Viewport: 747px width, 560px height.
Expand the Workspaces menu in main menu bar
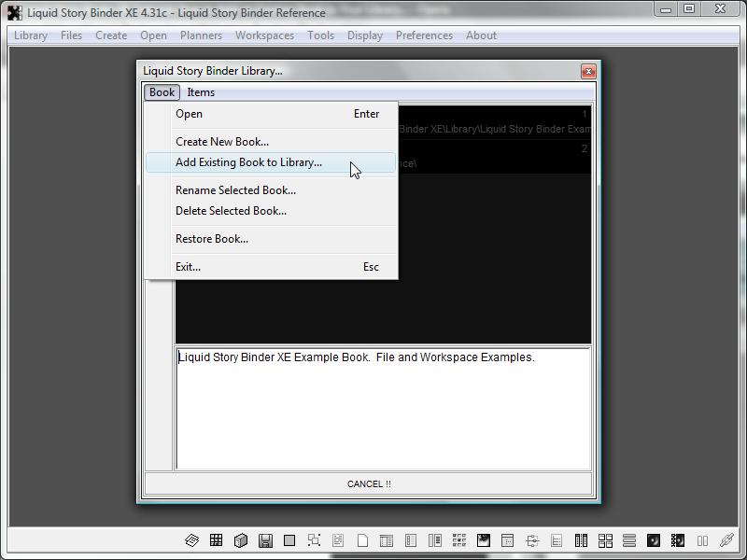point(264,35)
